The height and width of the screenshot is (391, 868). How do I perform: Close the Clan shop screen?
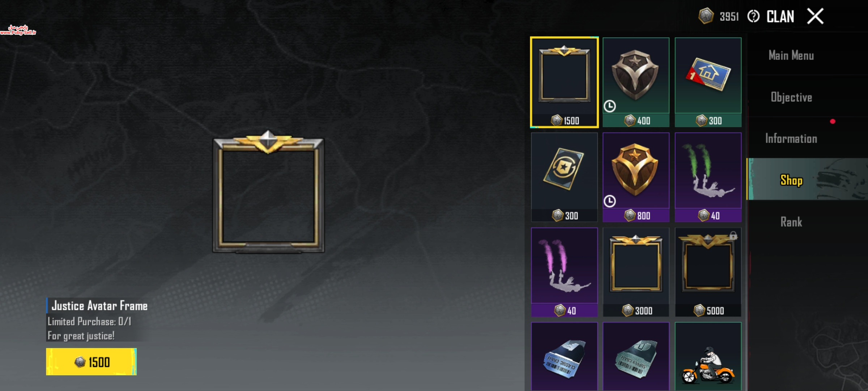tap(815, 16)
